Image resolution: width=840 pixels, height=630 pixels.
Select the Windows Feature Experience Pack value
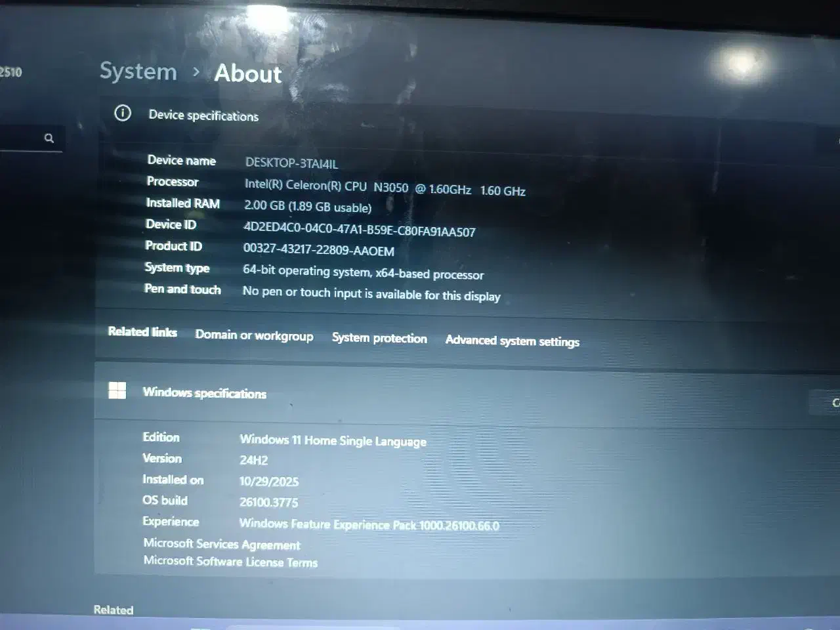point(369,524)
